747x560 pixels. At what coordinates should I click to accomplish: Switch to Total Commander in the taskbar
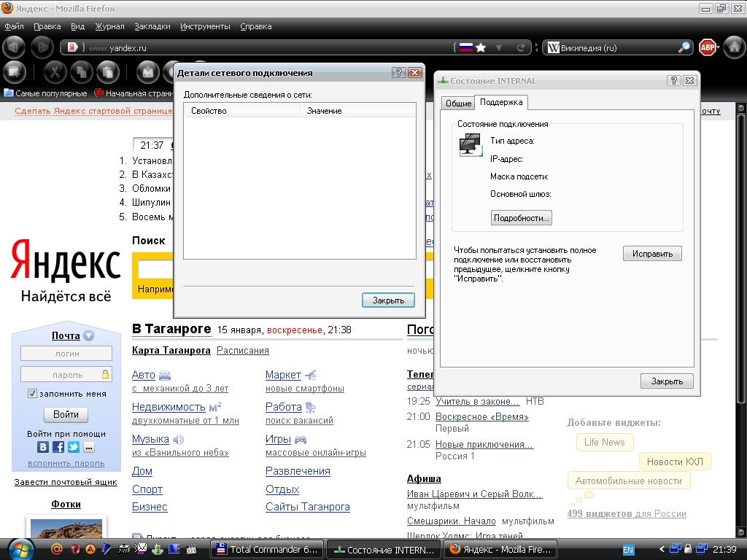point(267,550)
